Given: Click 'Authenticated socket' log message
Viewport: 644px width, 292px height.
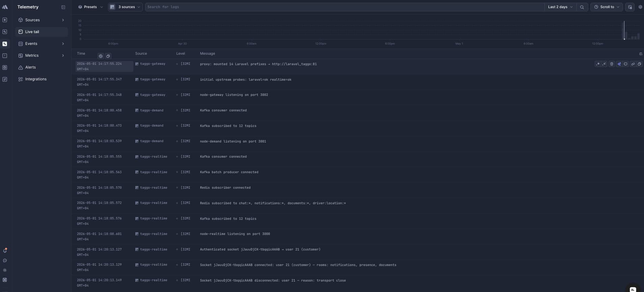Looking at the screenshot, I should (260, 249).
